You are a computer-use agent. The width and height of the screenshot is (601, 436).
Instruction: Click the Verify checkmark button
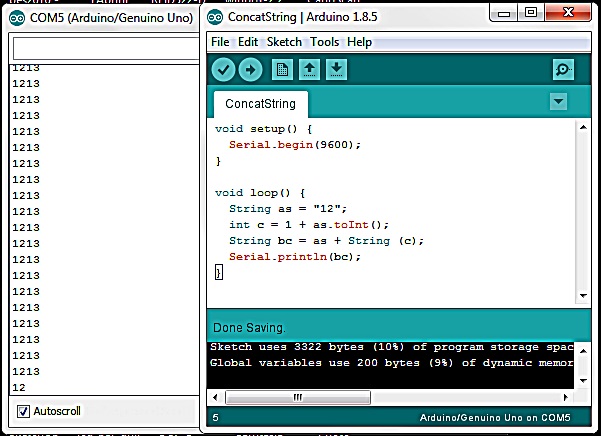click(x=223, y=69)
